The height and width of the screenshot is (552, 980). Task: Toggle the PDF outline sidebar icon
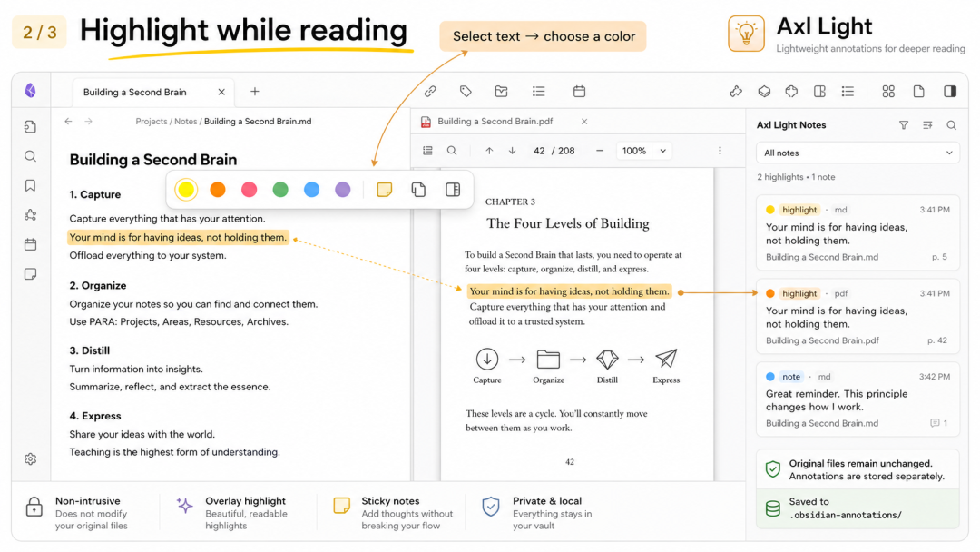[427, 151]
